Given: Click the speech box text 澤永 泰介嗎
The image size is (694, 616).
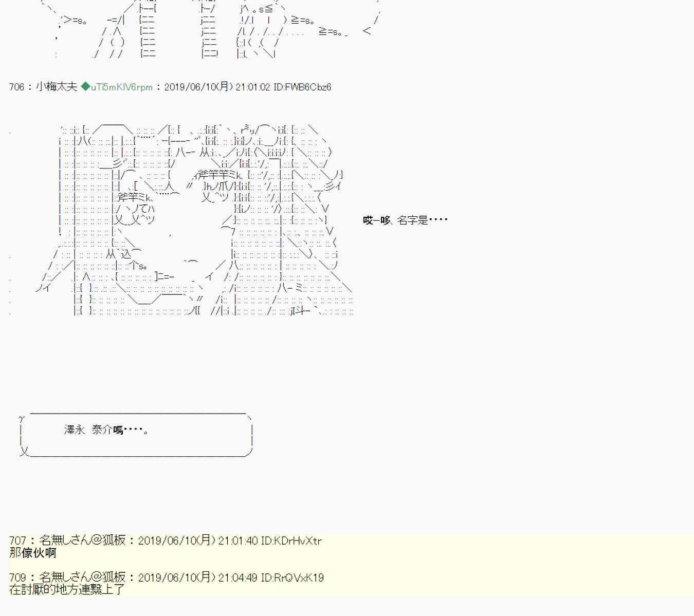Looking at the screenshot, I should (106, 430).
